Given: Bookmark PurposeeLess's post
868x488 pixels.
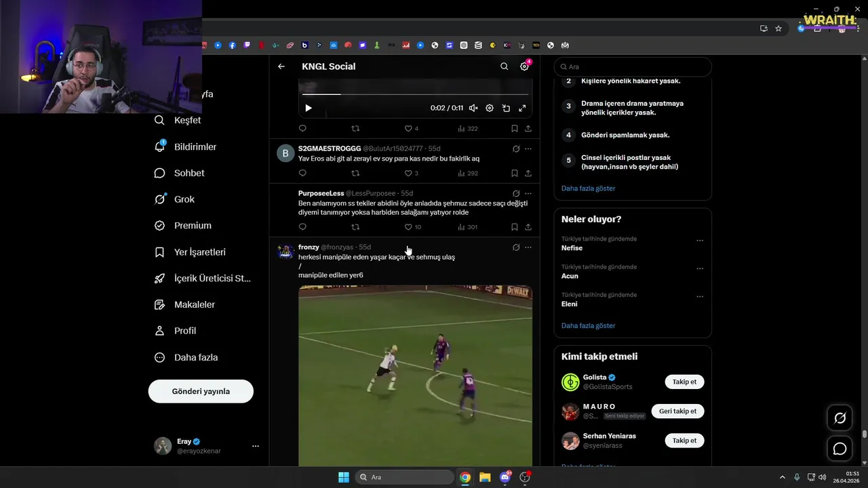Looking at the screenshot, I should 515,227.
